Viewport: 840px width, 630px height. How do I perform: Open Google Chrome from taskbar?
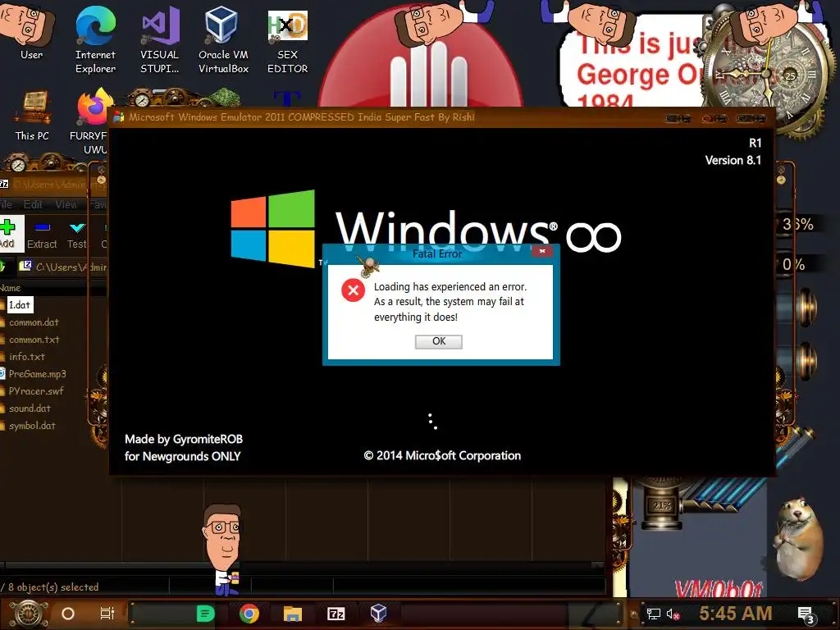(x=249, y=614)
